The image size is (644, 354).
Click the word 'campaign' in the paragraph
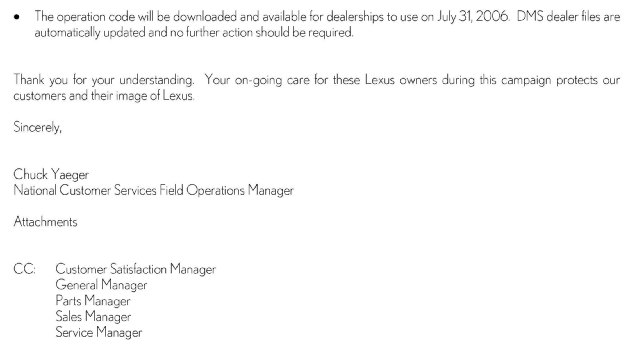(526, 80)
